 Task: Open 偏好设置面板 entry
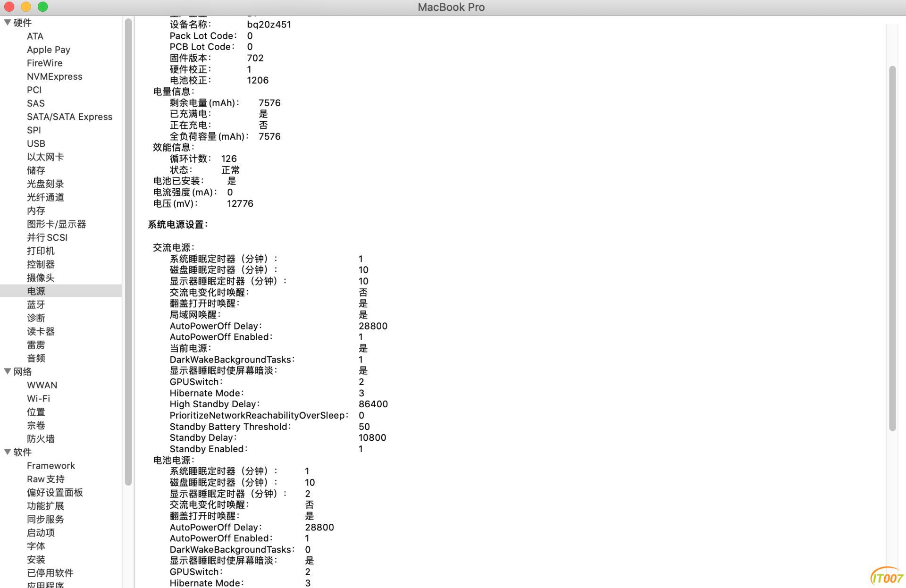pyautogui.click(x=55, y=493)
